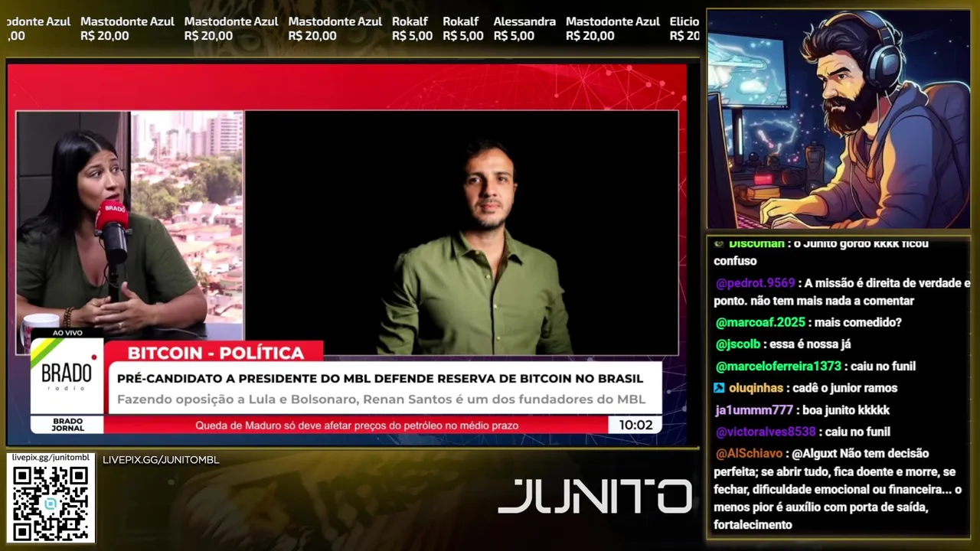Click the 10:02 clock display
The width and height of the screenshot is (980, 551).
635,425
